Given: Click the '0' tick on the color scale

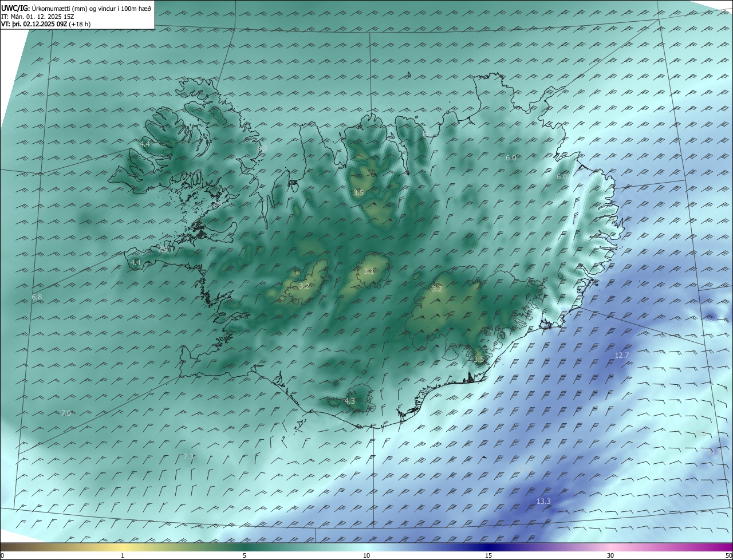Looking at the screenshot, I should point(2,556).
